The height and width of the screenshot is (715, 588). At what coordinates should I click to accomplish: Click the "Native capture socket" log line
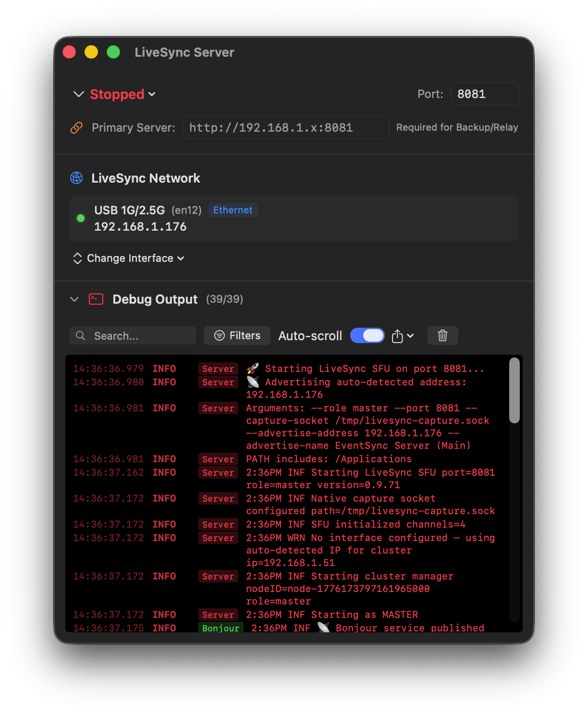tap(370, 505)
